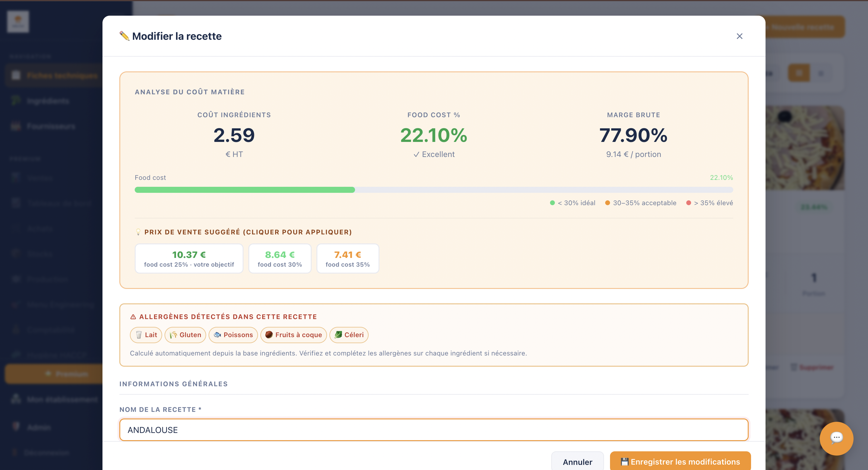868x470 pixels.
Task: Apply the 8.64 € suggested price
Action: pos(280,258)
